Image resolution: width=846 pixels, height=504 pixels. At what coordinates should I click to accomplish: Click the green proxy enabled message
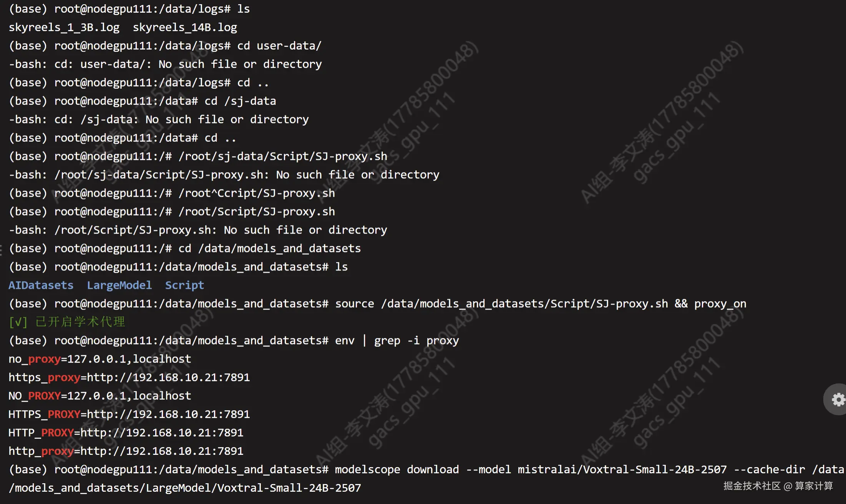(67, 322)
